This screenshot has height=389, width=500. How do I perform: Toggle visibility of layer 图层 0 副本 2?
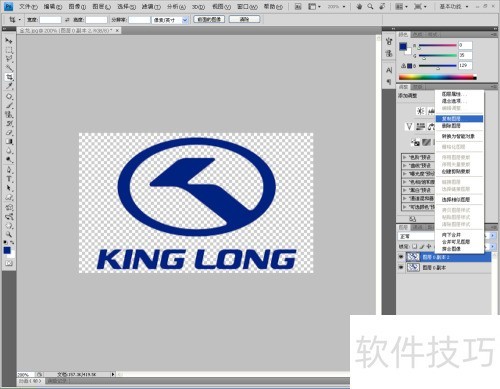pos(401,257)
